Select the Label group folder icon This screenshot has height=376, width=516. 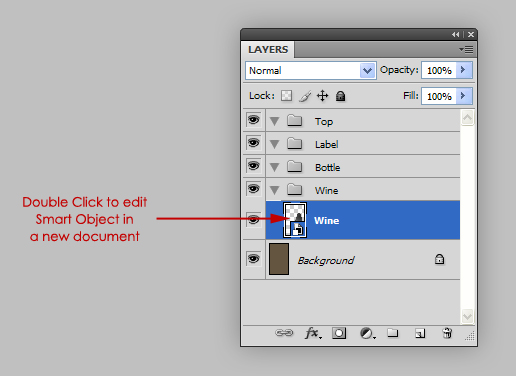(x=295, y=144)
